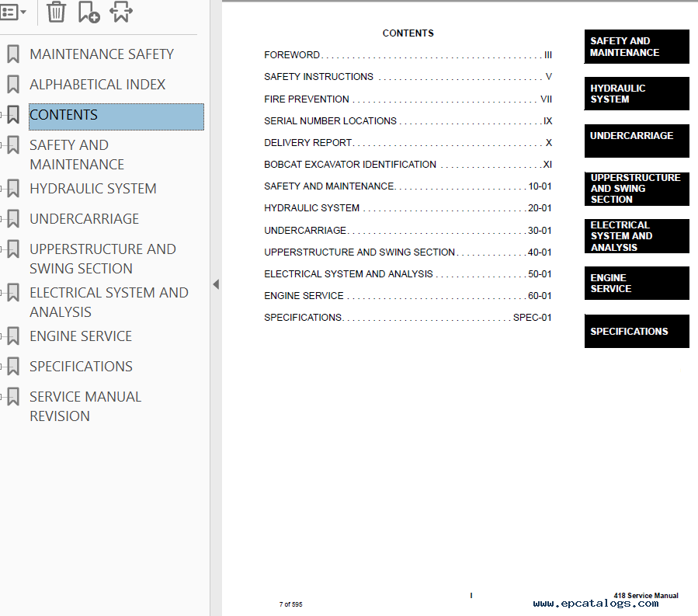Click the bookmark icon beside ALPHABETICAL INDEX
Image resolution: width=698 pixels, height=616 pixels.
pyautogui.click(x=13, y=85)
